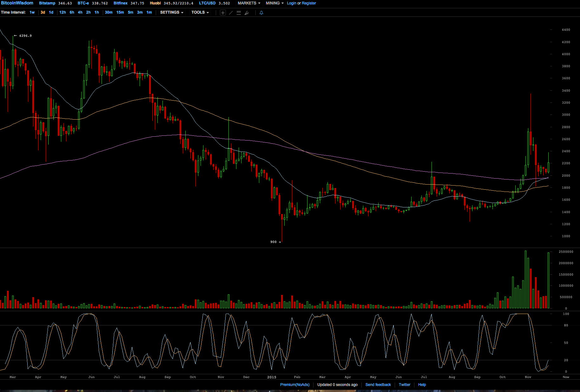Open the Premium(NoAds) link
The width and height of the screenshot is (580, 392).
pos(295,385)
